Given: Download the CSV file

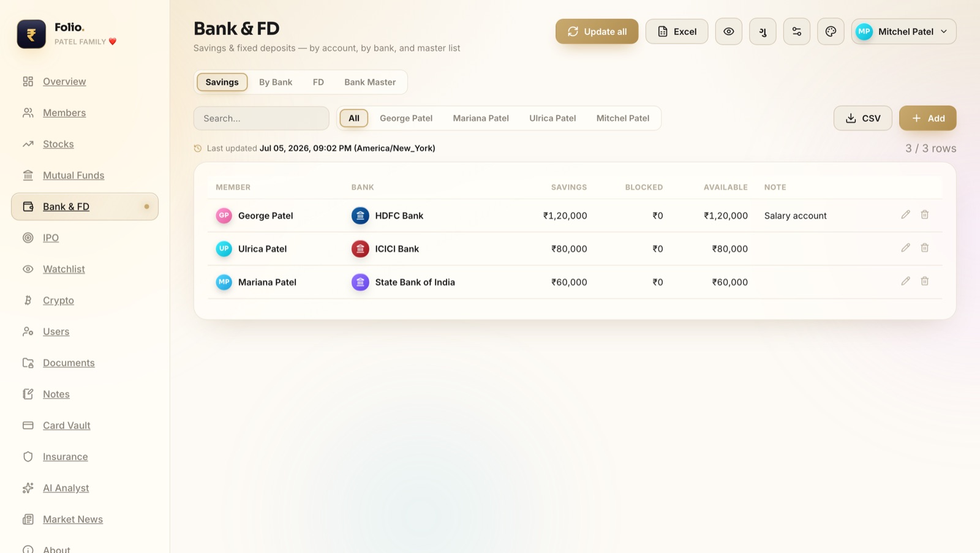Looking at the screenshot, I should pos(863,118).
